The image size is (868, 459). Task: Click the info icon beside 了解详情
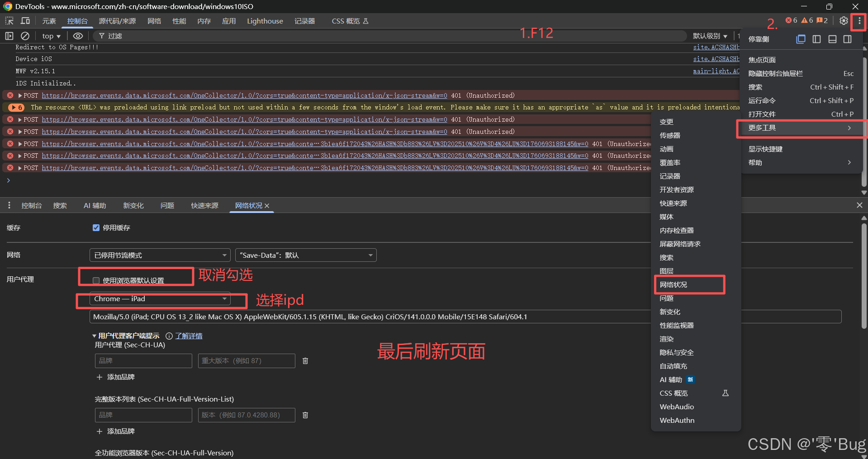pos(169,336)
